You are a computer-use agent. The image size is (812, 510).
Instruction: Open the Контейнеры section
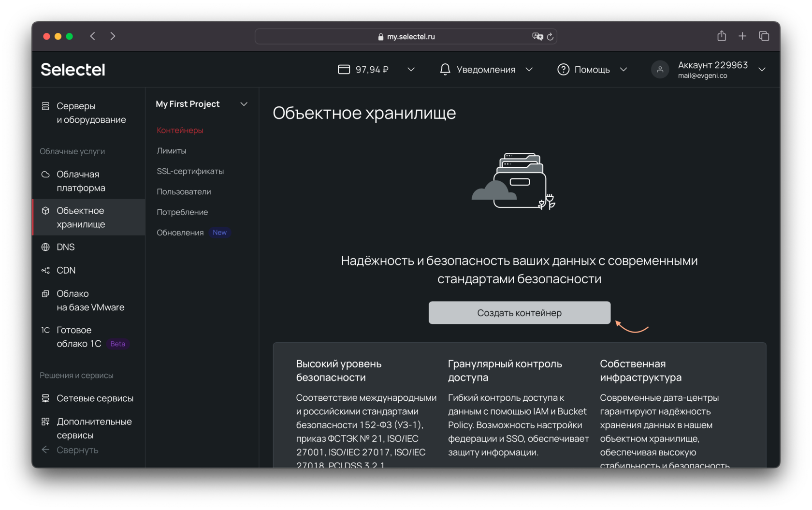pyautogui.click(x=180, y=130)
